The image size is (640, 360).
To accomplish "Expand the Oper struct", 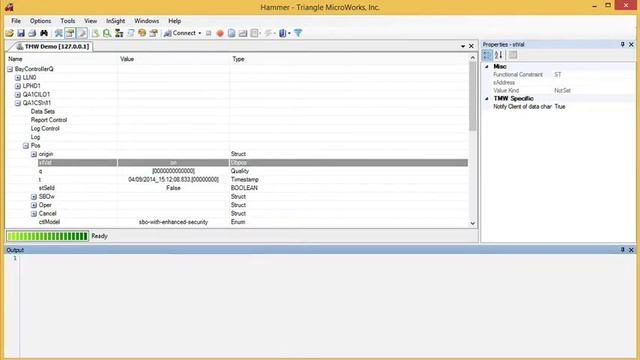I will pyautogui.click(x=34, y=205).
